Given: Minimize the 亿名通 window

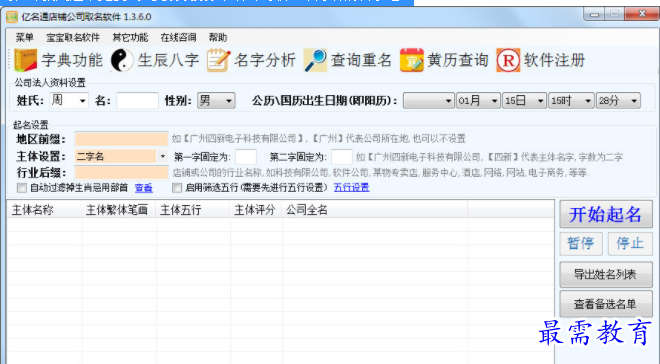Looking at the screenshot, I should (594, 14).
